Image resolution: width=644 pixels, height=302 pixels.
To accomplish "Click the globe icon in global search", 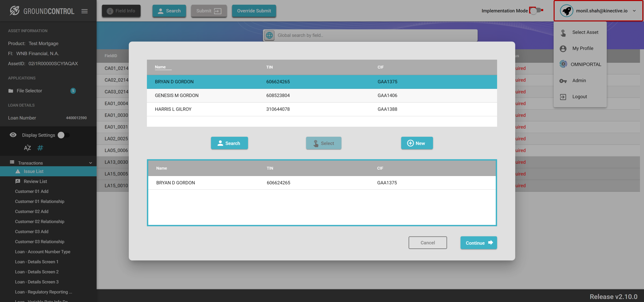I will [x=269, y=35].
